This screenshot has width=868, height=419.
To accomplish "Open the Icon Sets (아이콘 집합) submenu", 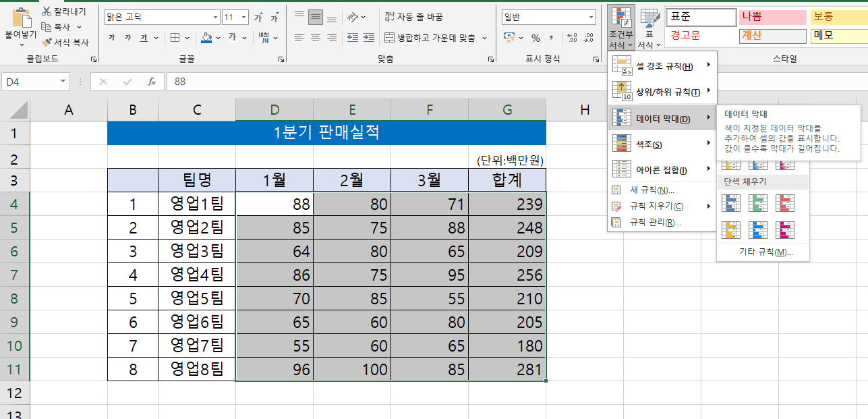I will coord(662,169).
